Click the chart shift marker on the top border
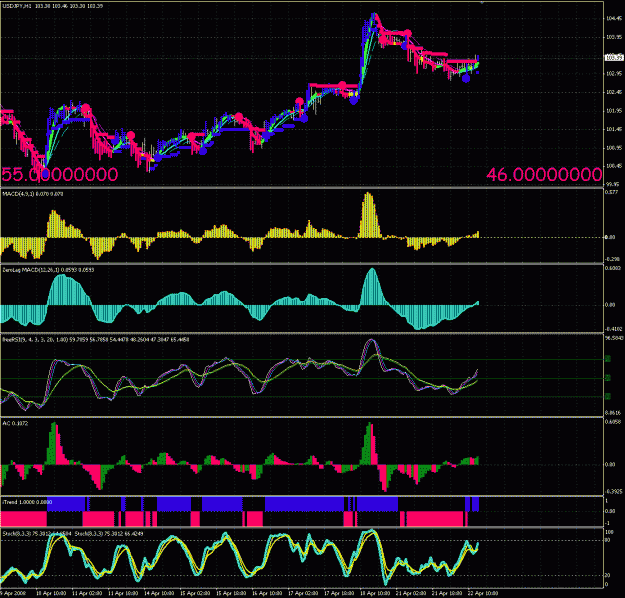 [482, 2]
